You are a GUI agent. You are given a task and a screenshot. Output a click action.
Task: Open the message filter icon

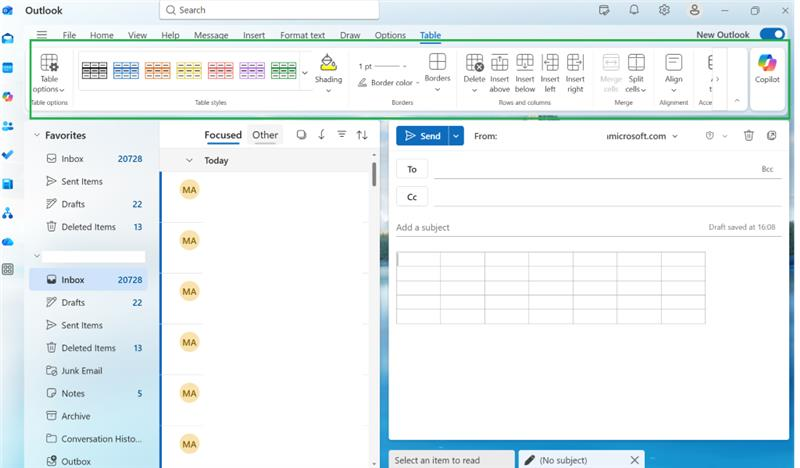(342, 135)
